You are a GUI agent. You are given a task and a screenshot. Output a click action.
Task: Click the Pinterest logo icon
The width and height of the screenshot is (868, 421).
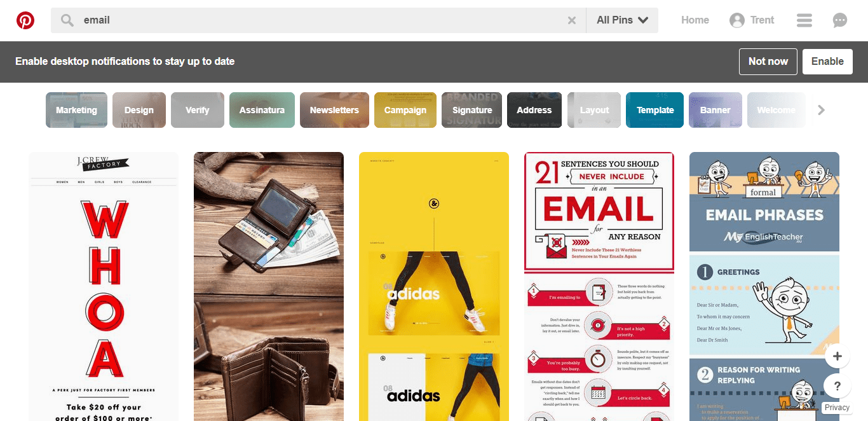click(x=25, y=20)
